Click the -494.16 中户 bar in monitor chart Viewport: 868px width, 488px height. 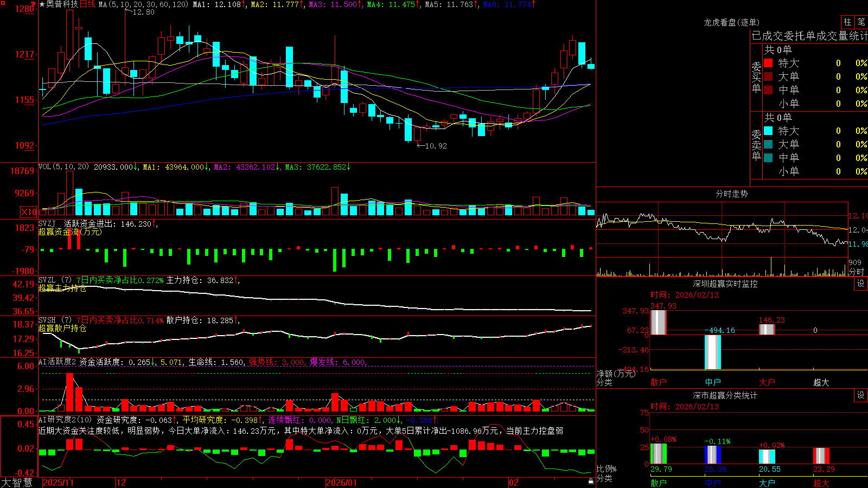pyautogui.click(x=713, y=352)
